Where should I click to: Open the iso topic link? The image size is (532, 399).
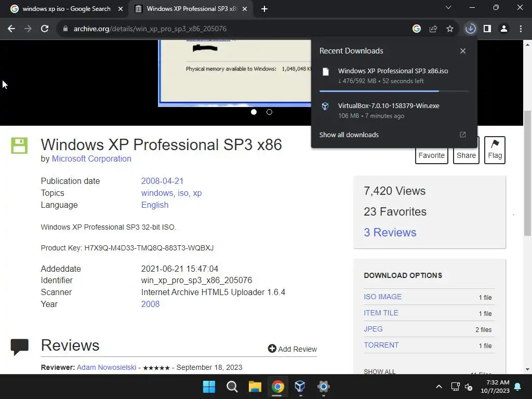pyautogui.click(x=183, y=193)
